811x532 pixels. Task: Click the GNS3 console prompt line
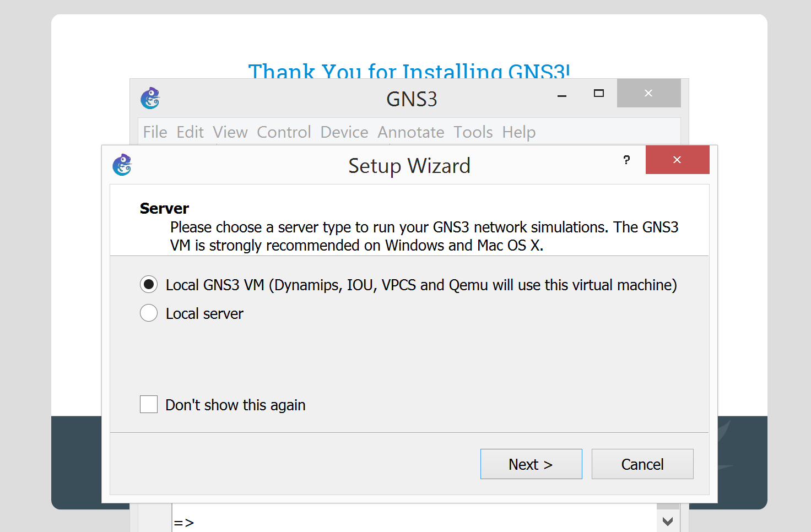414,523
